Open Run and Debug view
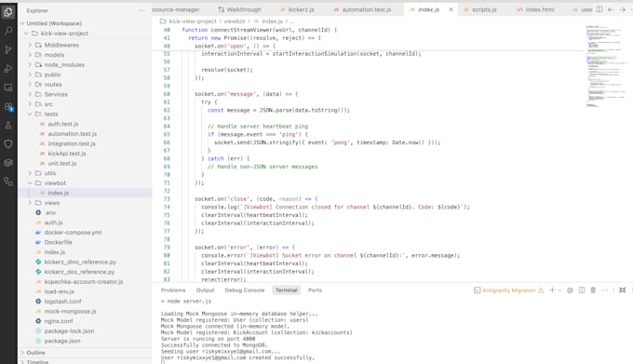633x364 pixels. (8, 69)
